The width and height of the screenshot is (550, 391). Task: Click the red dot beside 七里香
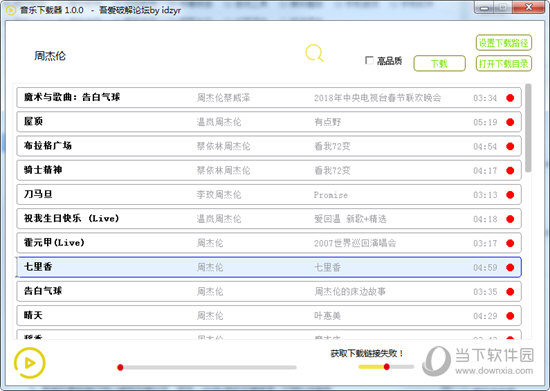pos(510,268)
